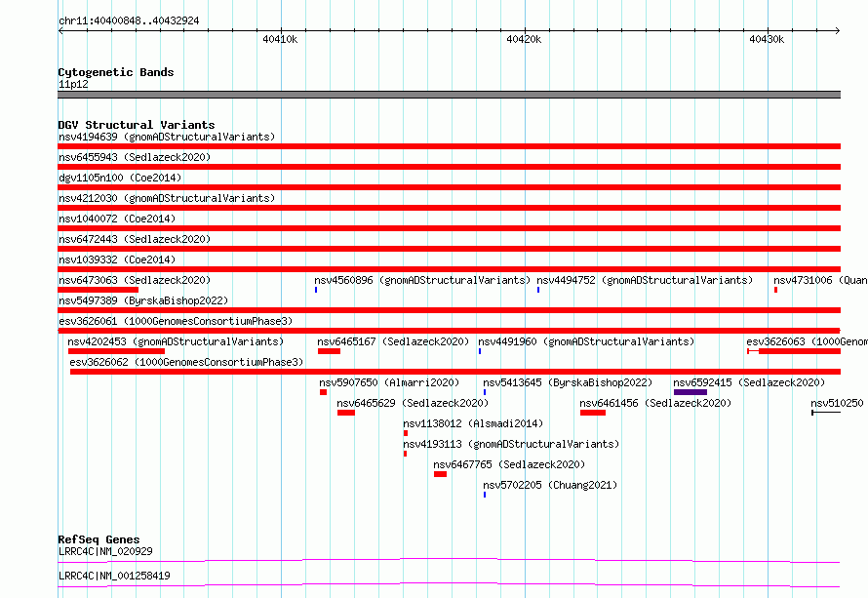Click the grey 11p12 cytoband bar
868x598 pixels.
449,95
